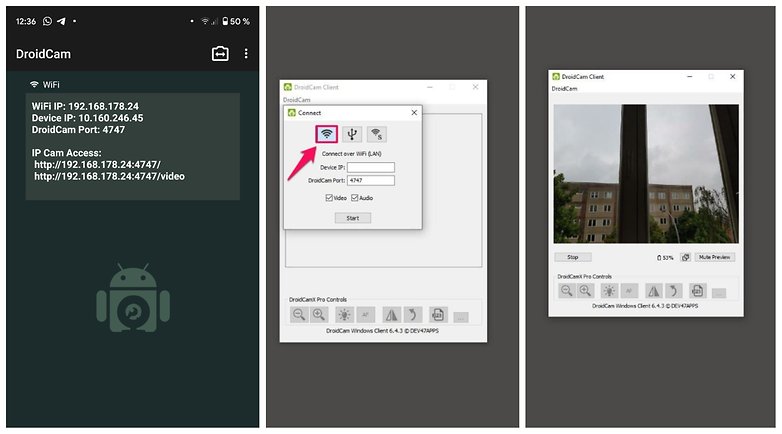Viewport: 782px width, 434px height.
Task: Tap the DroidCam title in phone app bar
Action: 43,54
